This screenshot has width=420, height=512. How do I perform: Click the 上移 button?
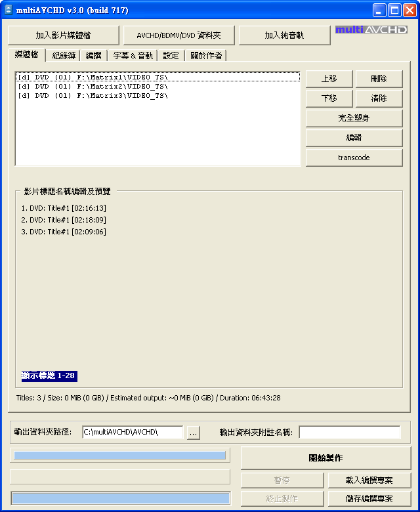[329, 79]
